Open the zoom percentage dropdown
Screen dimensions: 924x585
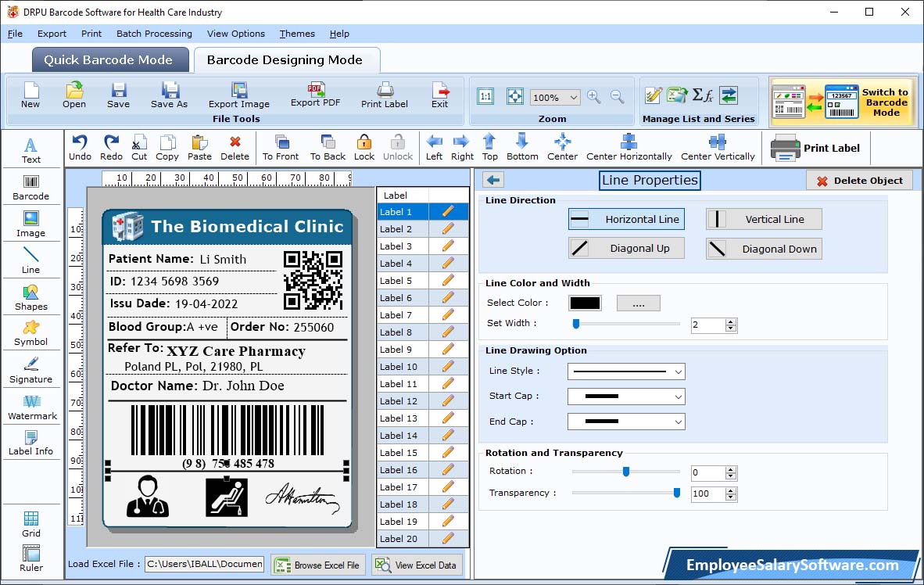[x=573, y=97]
